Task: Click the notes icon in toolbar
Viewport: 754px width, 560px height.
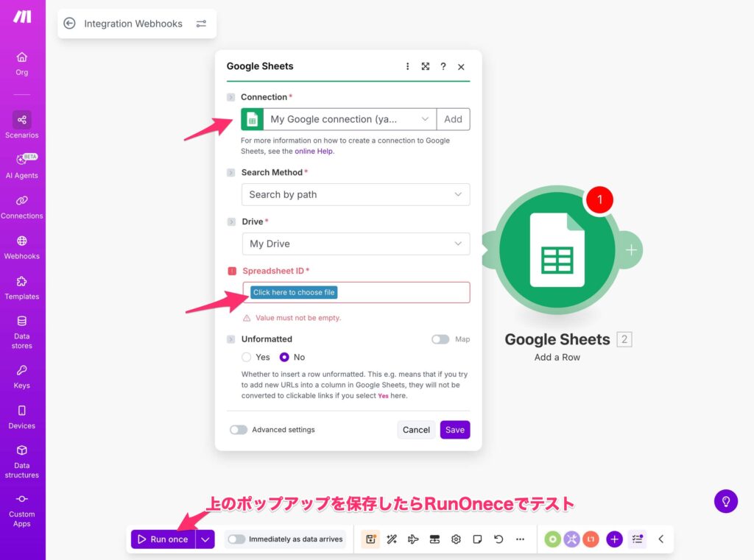Action: [477, 539]
